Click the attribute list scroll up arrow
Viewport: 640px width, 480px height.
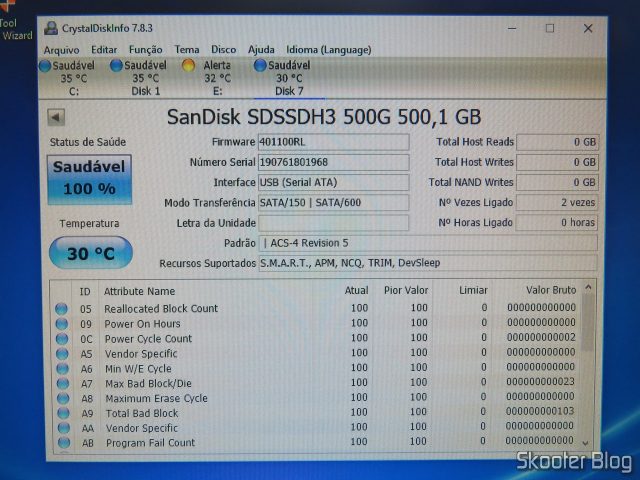[x=588, y=287]
